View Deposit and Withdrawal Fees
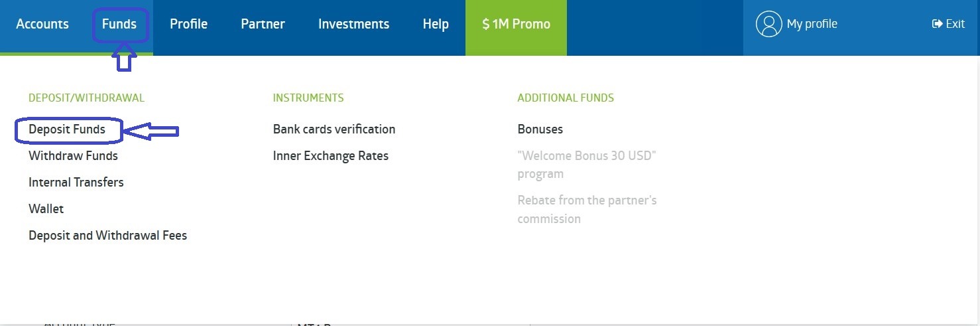The width and height of the screenshot is (980, 326). click(x=107, y=236)
